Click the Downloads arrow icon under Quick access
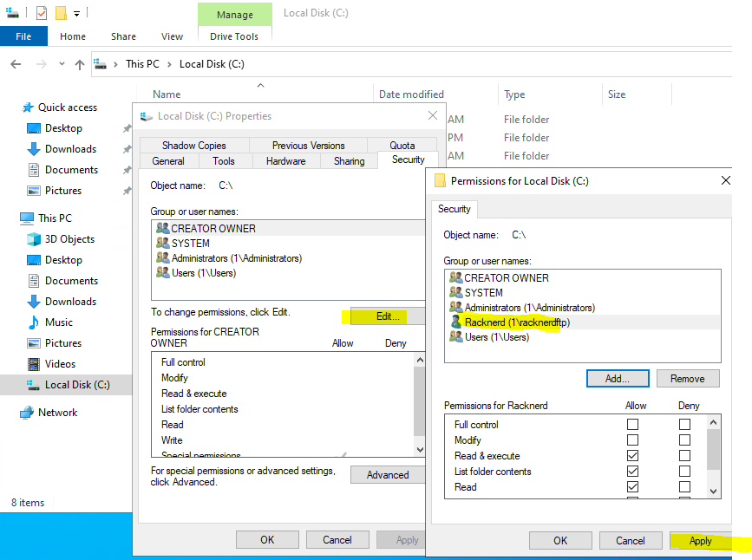The width and height of the screenshot is (752, 560). tap(34, 149)
